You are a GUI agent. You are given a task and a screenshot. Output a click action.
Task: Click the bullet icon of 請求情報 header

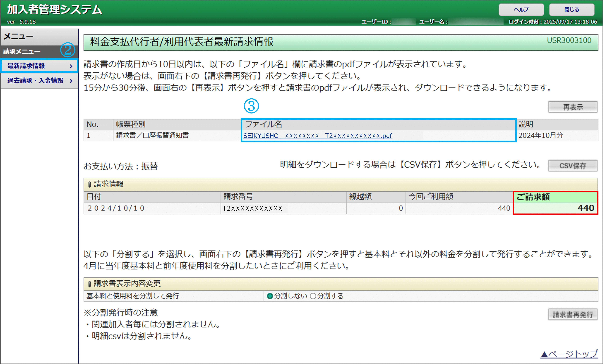tap(89, 184)
